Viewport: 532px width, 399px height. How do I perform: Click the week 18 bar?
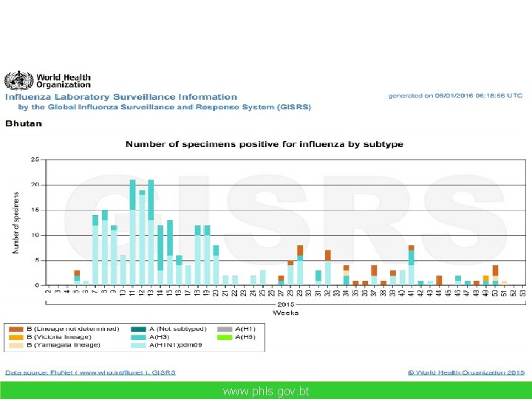coord(198,255)
